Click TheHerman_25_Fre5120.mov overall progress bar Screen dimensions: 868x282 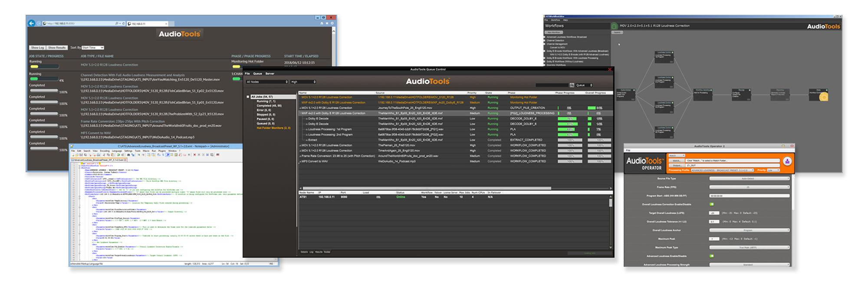[599, 145]
